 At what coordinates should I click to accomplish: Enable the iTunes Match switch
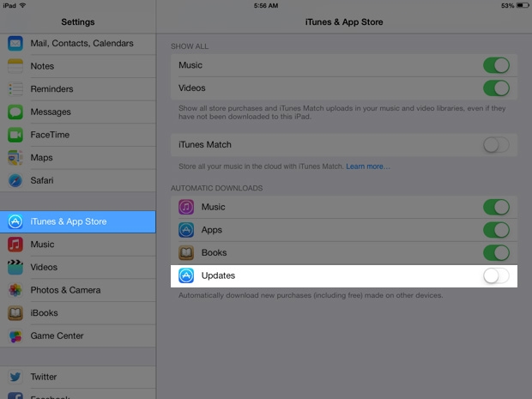496,145
